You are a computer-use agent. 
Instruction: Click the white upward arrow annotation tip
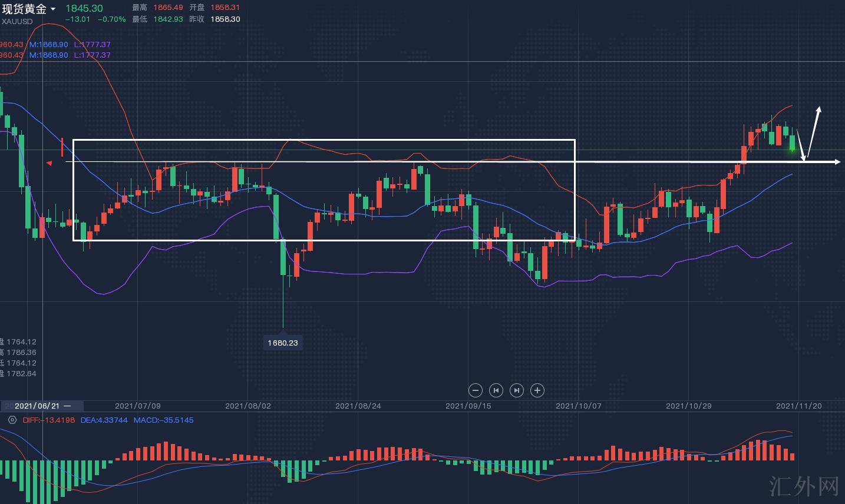pyautogui.click(x=818, y=109)
